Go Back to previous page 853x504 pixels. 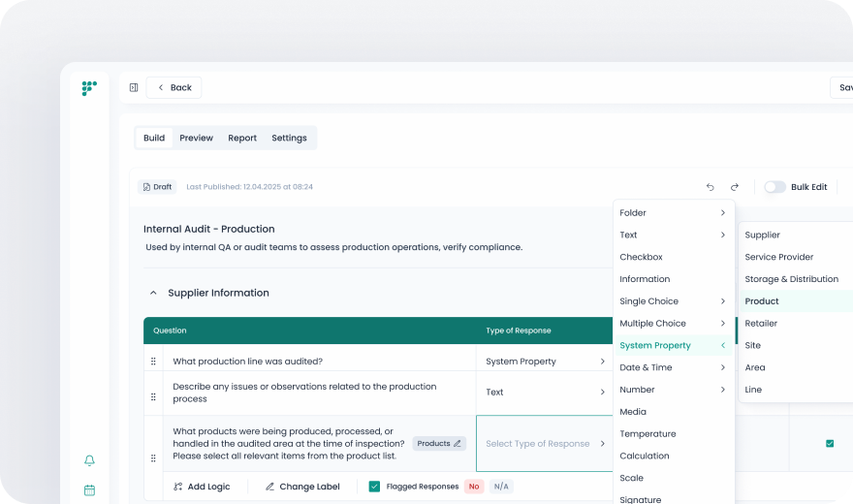click(x=174, y=87)
